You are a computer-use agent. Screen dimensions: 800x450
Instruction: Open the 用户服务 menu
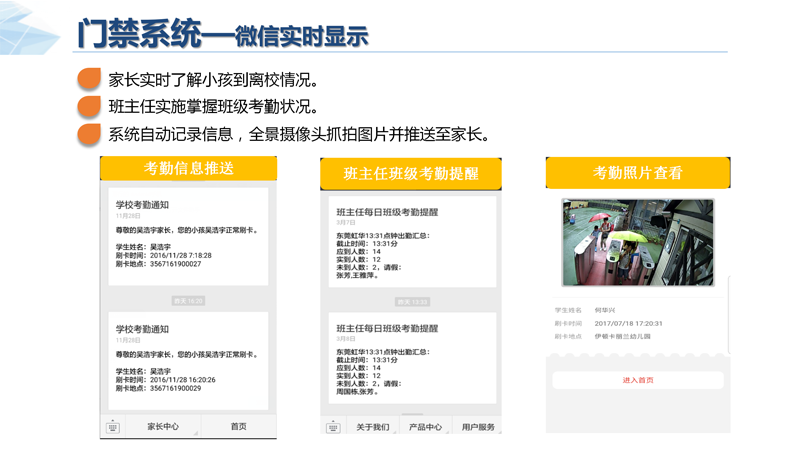[477, 427]
